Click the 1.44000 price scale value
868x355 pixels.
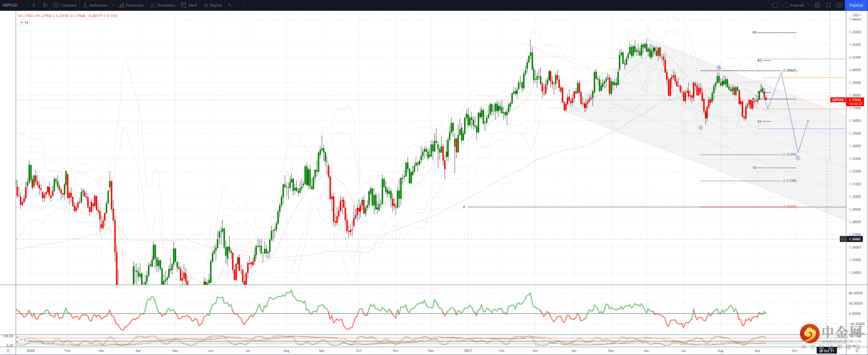coord(855,20)
